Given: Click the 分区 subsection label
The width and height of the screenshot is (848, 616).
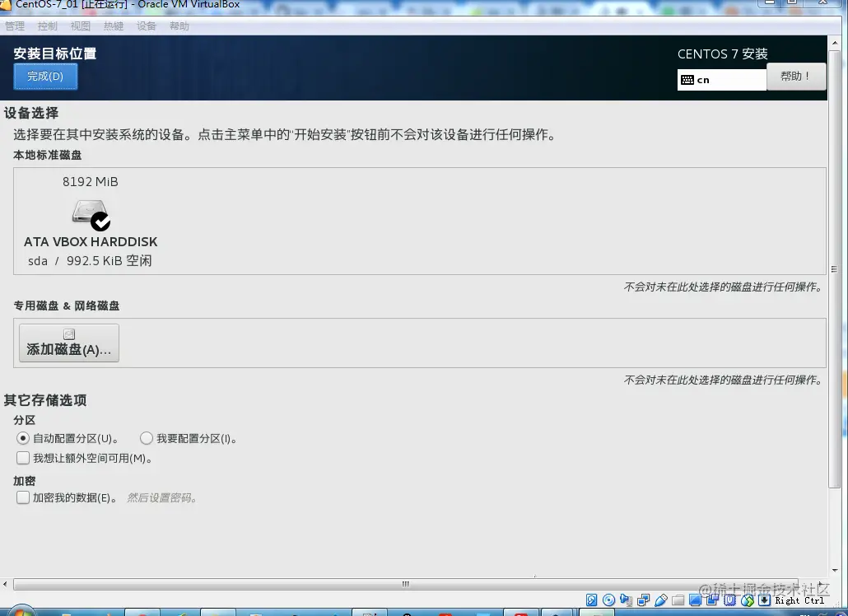Looking at the screenshot, I should [25, 420].
